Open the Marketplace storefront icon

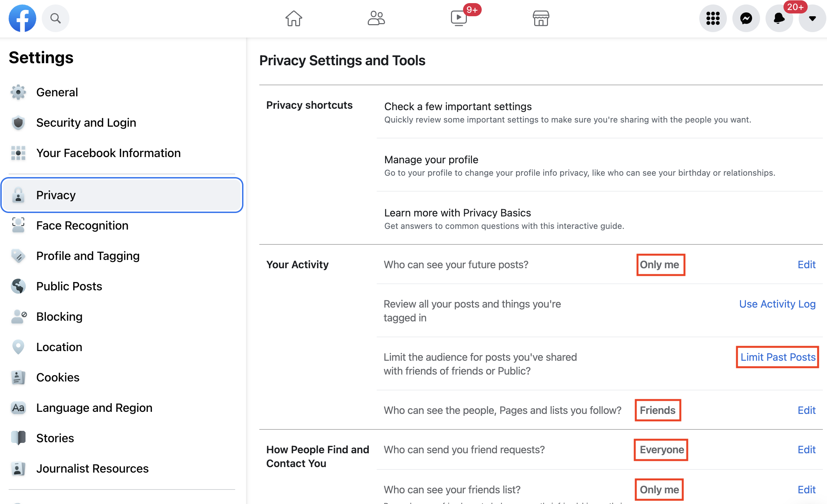541,18
